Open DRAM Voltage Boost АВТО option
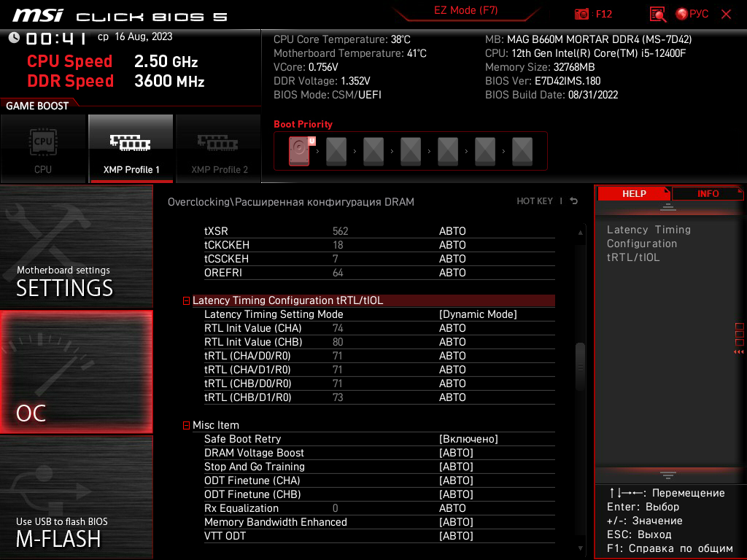The height and width of the screenshot is (560, 747). [456, 453]
